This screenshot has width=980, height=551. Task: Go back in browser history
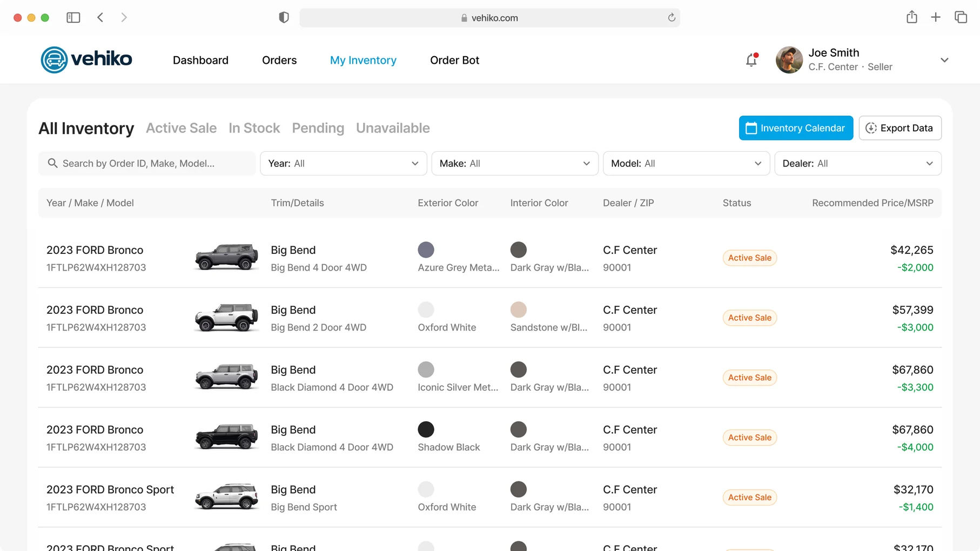[100, 18]
